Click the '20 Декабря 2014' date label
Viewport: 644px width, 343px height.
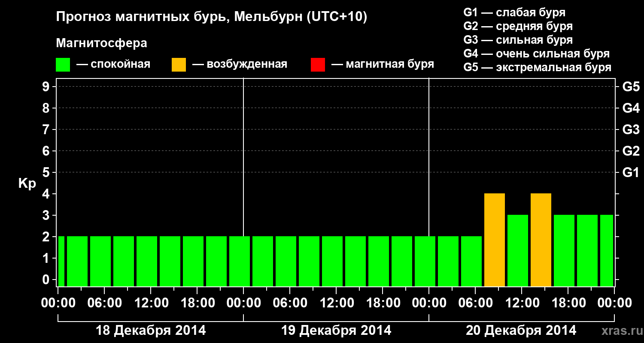521,331
